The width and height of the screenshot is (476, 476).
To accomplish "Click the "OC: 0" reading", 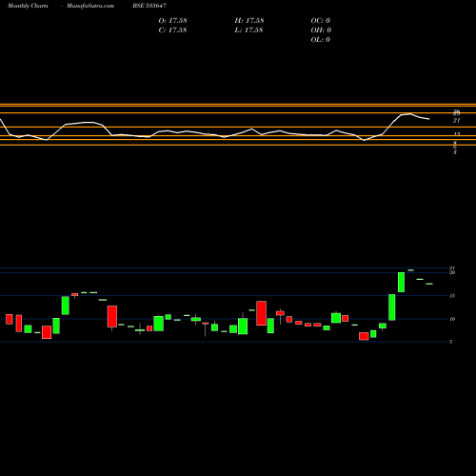I will coord(321,21).
